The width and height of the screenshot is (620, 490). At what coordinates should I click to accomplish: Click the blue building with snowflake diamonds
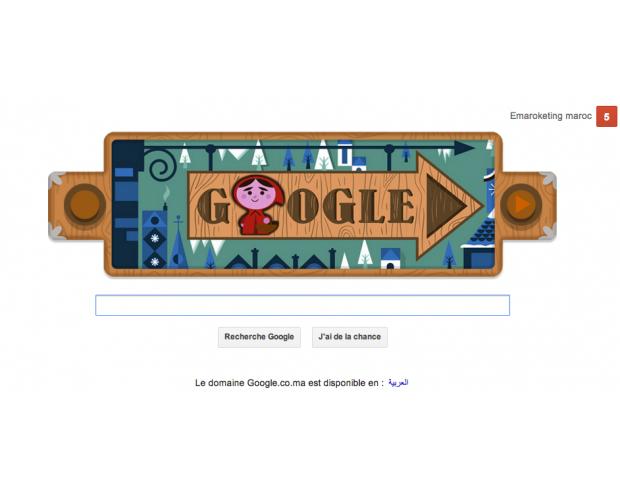click(155, 240)
